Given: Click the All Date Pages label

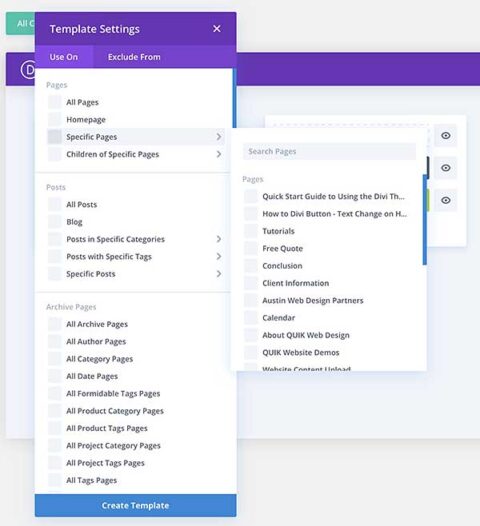Looking at the screenshot, I should (x=92, y=376).
